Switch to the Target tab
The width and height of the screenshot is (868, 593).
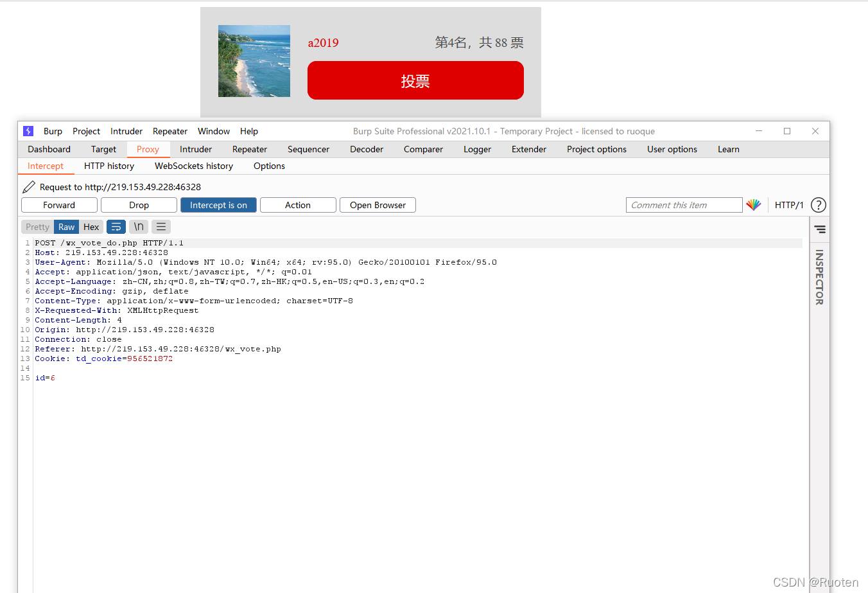coord(103,149)
